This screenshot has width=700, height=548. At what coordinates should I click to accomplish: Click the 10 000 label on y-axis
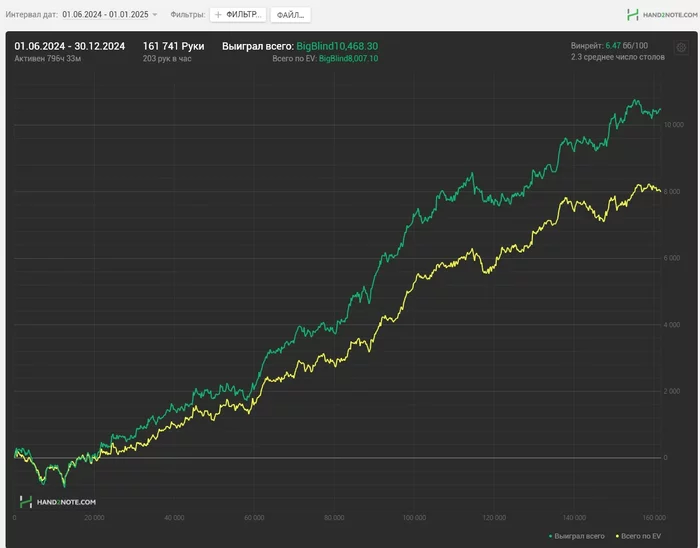click(674, 125)
